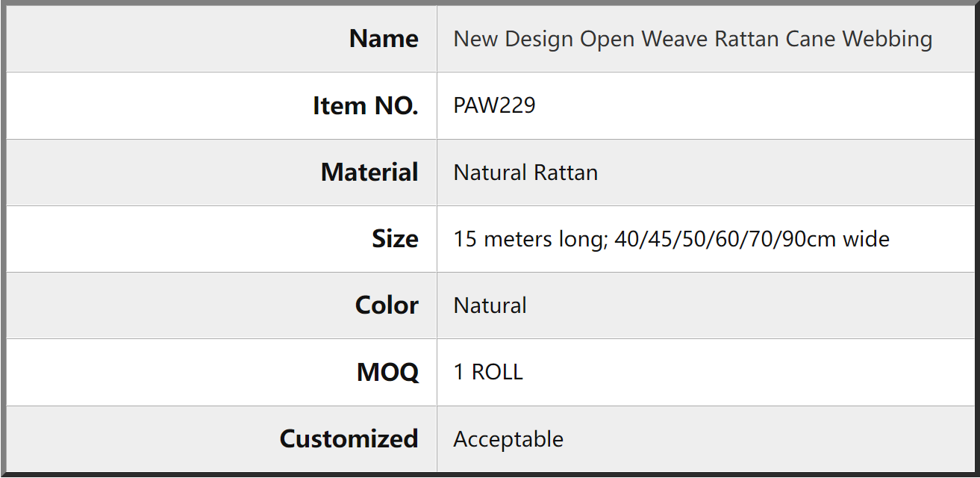Viewport: 980px width, 478px height.
Task: Select the product name text 'New Design Open Weave Rattan Cane Webbing'
Action: coord(693,40)
